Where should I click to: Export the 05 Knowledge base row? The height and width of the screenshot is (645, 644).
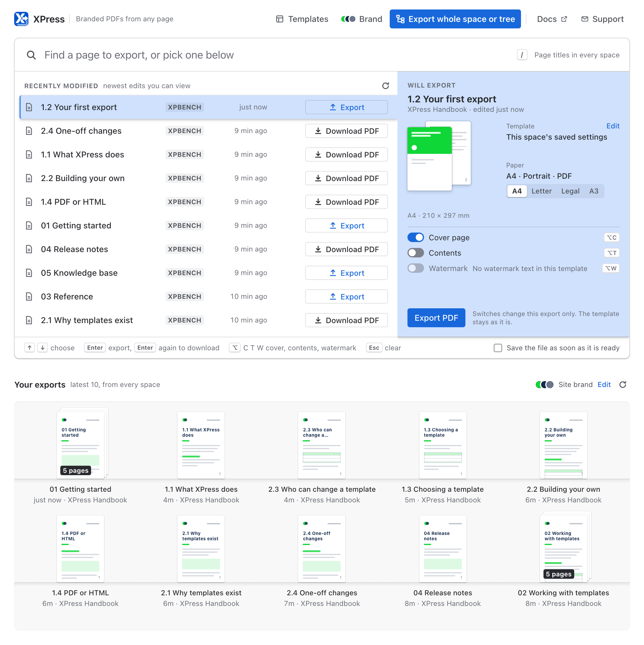point(346,273)
